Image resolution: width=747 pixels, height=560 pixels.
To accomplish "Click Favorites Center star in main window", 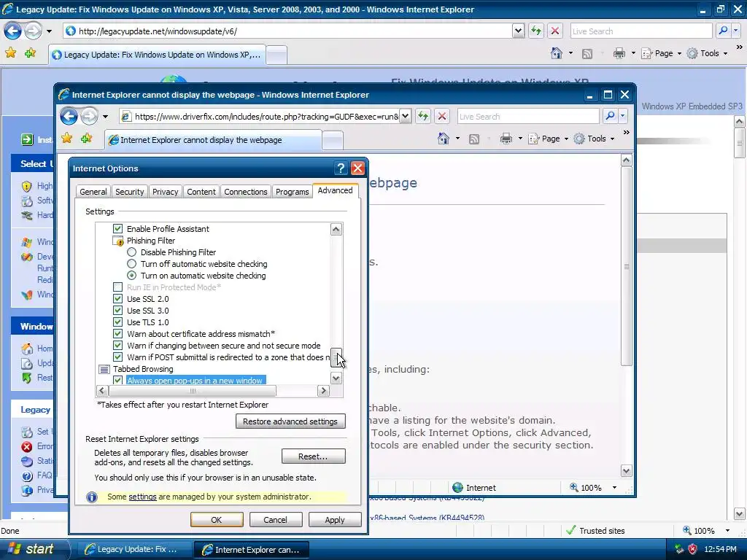I will [x=10, y=52].
